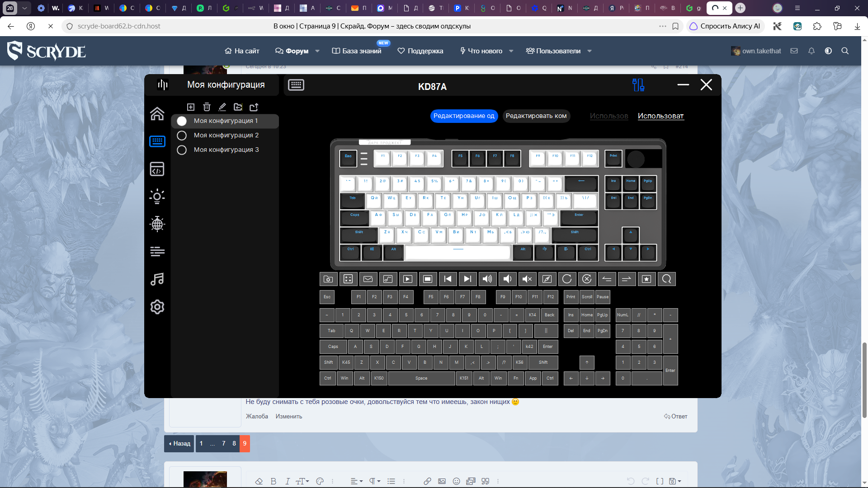Open the editor font size dropdown
Image resolution: width=868 pixels, height=488 pixels.
click(x=302, y=481)
